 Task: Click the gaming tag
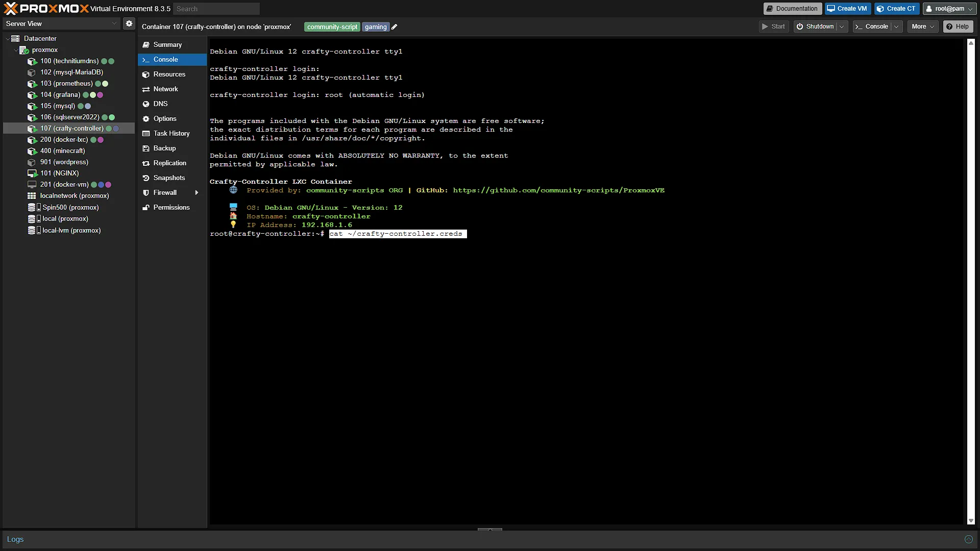(376, 27)
